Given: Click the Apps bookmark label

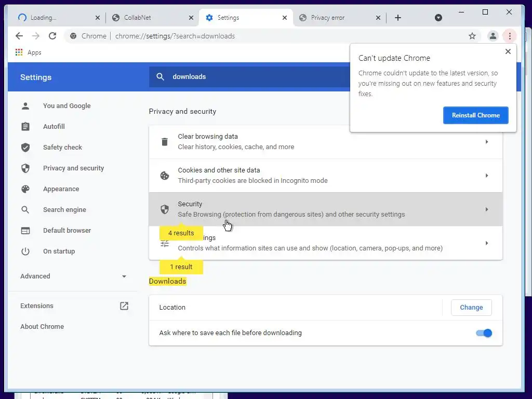Looking at the screenshot, I should pos(34,52).
